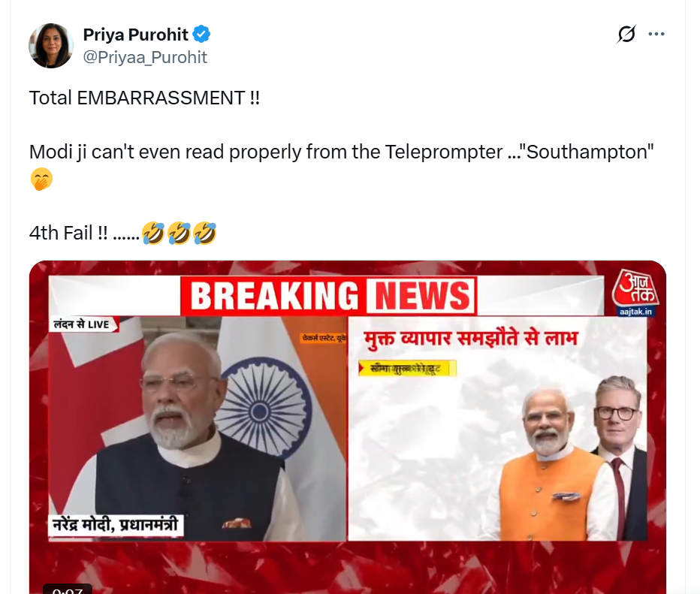
Task: Click the hand-over-mouth emoji
Action: pyautogui.click(x=41, y=179)
